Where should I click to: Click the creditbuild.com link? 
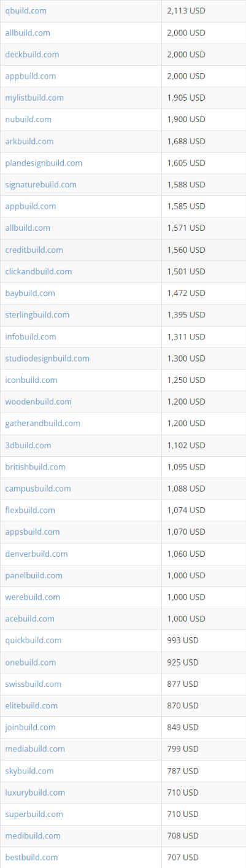(x=34, y=250)
